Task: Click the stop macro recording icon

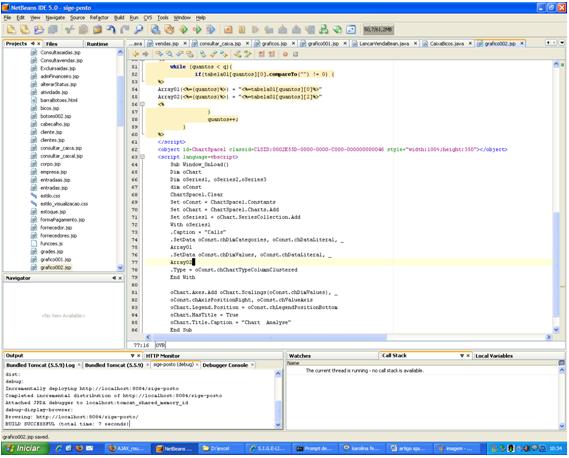Action: click(x=295, y=54)
